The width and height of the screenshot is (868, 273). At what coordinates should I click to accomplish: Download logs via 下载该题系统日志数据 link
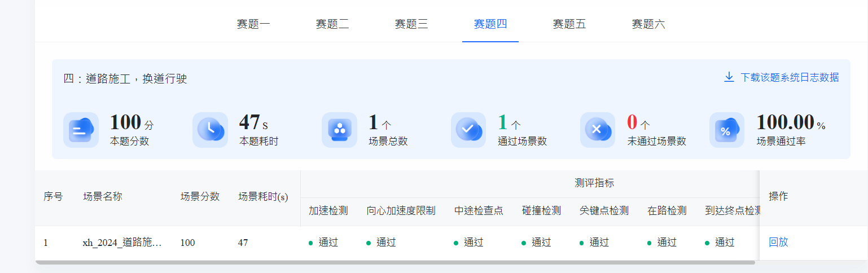[790, 77]
